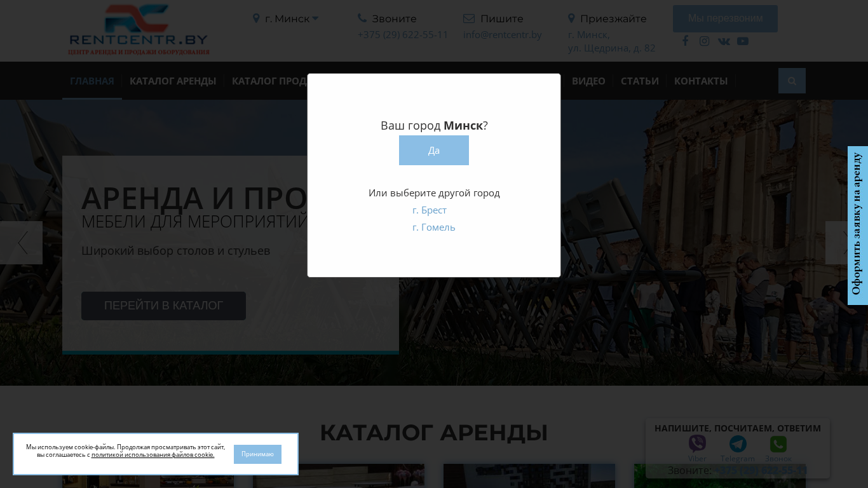Open the VK social icon
The height and width of the screenshot is (488, 868).
pos(724,41)
